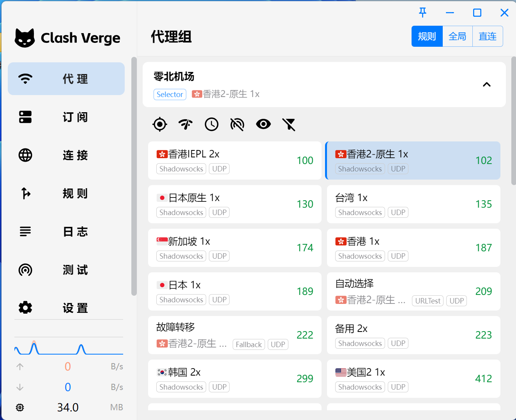The image size is (516, 420).
Task: Click the locate current proxy target icon
Action: pyautogui.click(x=160, y=124)
